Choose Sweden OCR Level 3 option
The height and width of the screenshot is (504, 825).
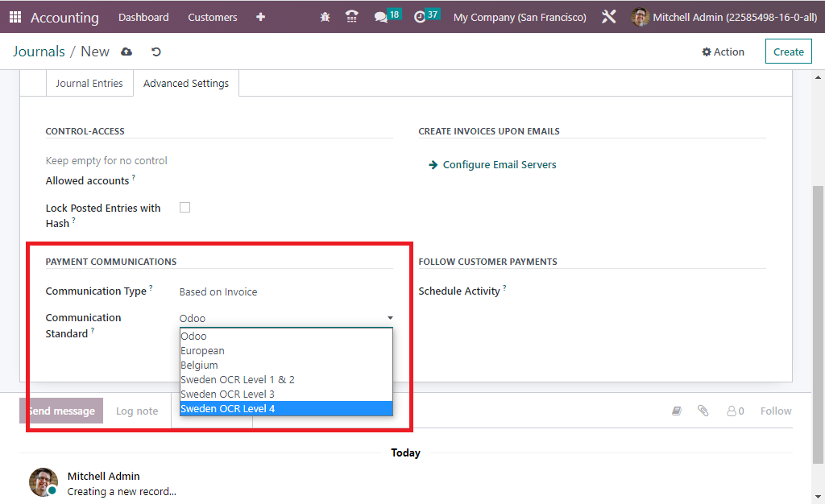(286, 394)
